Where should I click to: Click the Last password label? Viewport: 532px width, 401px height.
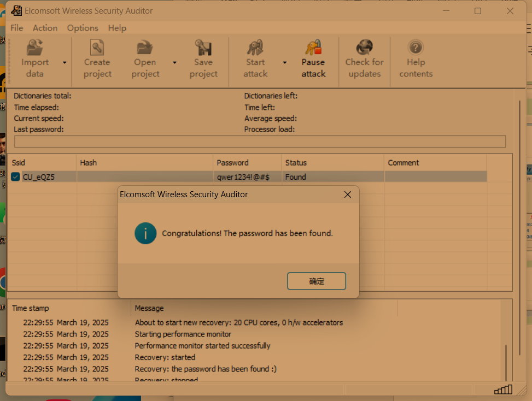click(39, 129)
